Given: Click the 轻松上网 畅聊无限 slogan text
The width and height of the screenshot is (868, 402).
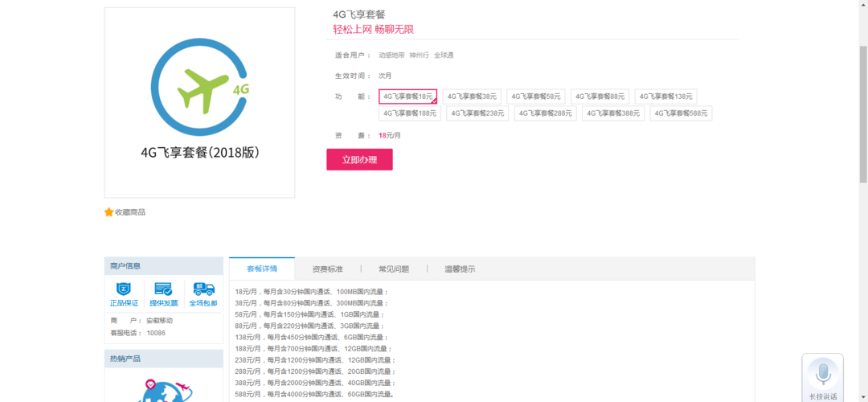Looking at the screenshot, I should (x=374, y=30).
